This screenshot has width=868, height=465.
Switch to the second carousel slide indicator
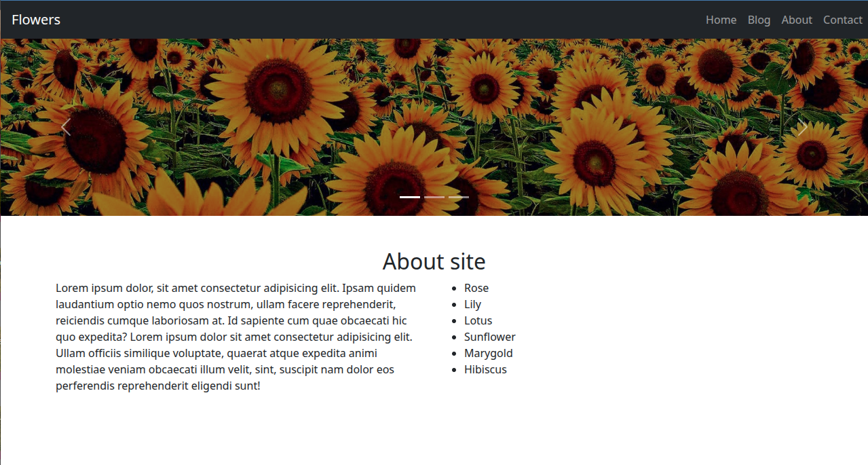pyautogui.click(x=434, y=197)
